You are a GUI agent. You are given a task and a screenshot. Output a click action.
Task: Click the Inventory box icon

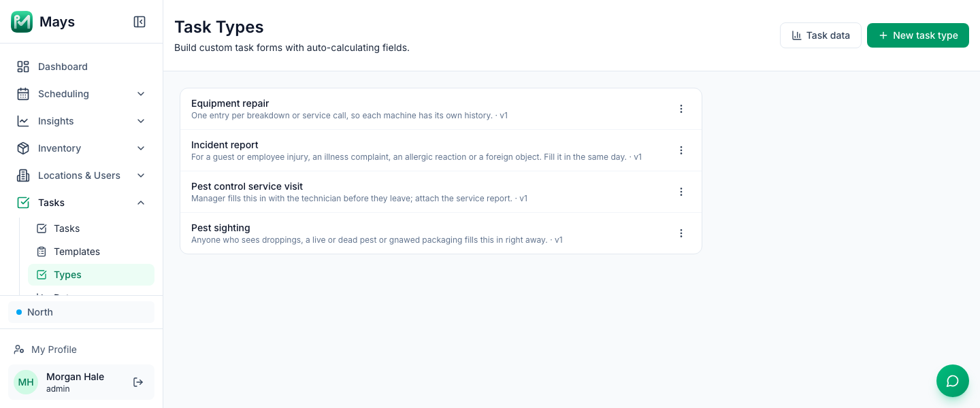(x=23, y=148)
